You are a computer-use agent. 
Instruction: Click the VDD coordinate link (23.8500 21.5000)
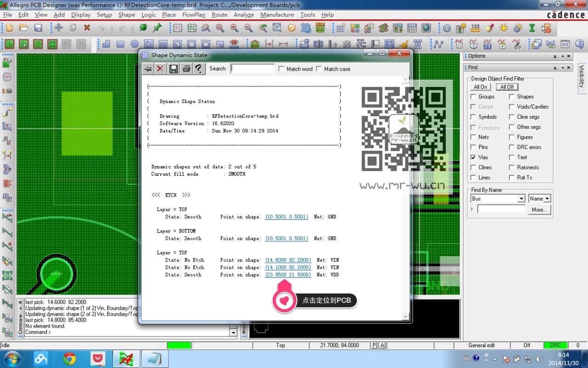(288, 275)
